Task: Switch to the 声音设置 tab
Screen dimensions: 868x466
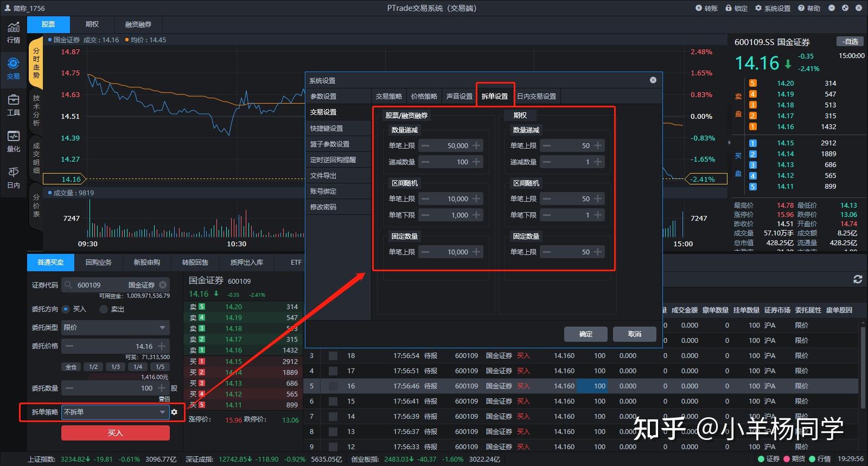Action: pyautogui.click(x=459, y=96)
